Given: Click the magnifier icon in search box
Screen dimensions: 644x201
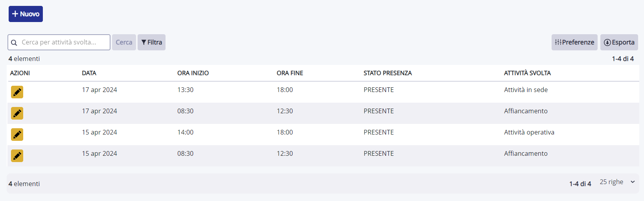Looking at the screenshot, I should (14, 42).
